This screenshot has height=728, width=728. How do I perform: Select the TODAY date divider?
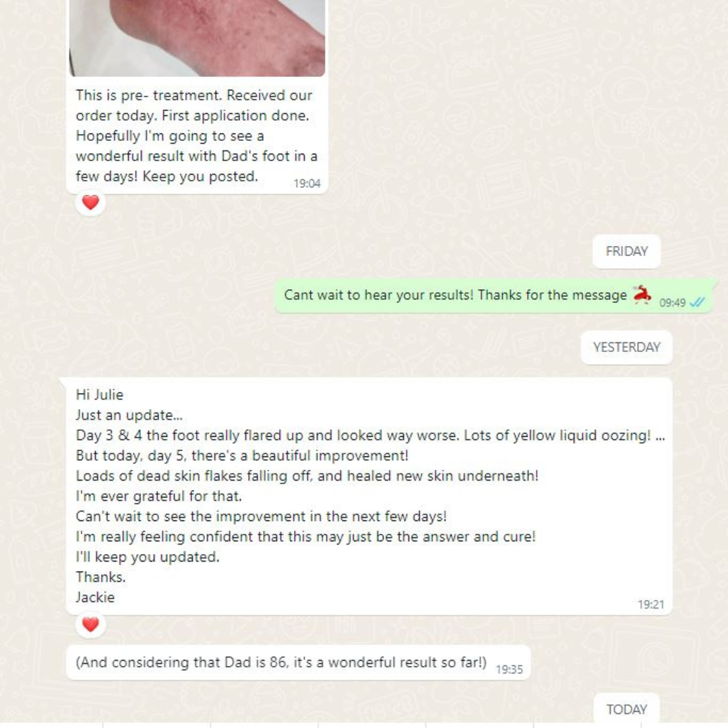pyautogui.click(x=626, y=709)
